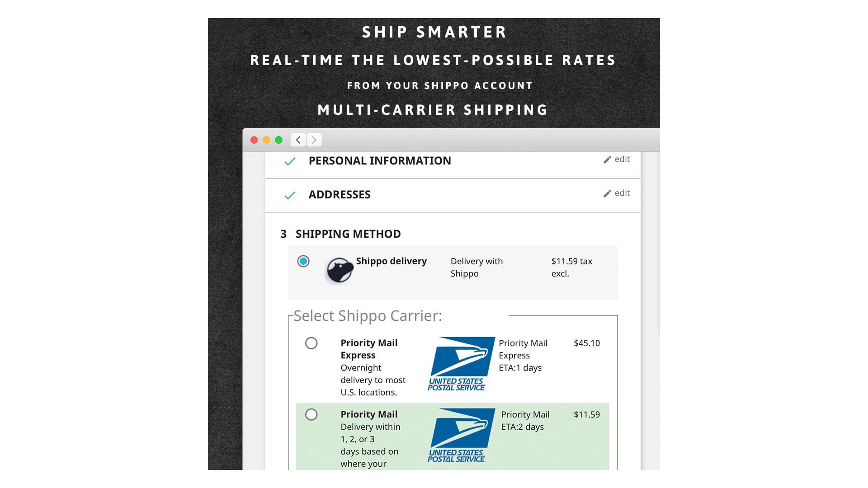
Task: Expand the Personal Information section heading
Action: pos(380,161)
